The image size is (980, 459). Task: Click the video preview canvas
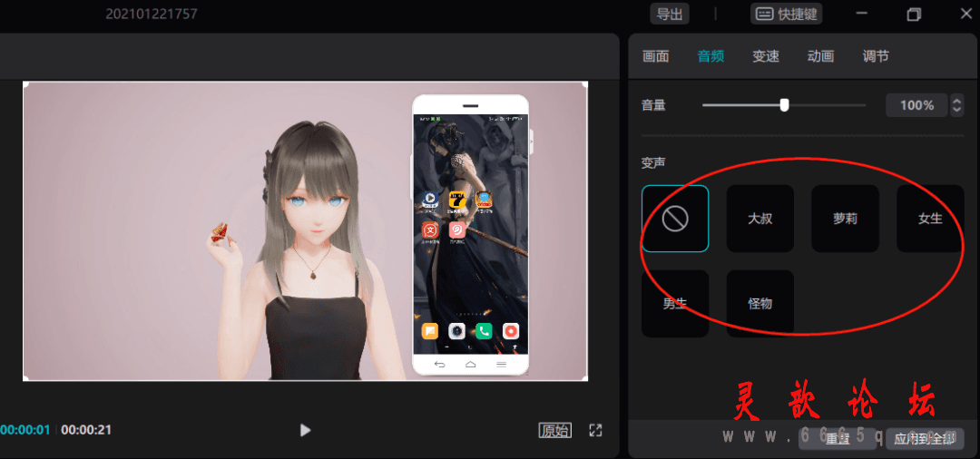click(x=305, y=230)
